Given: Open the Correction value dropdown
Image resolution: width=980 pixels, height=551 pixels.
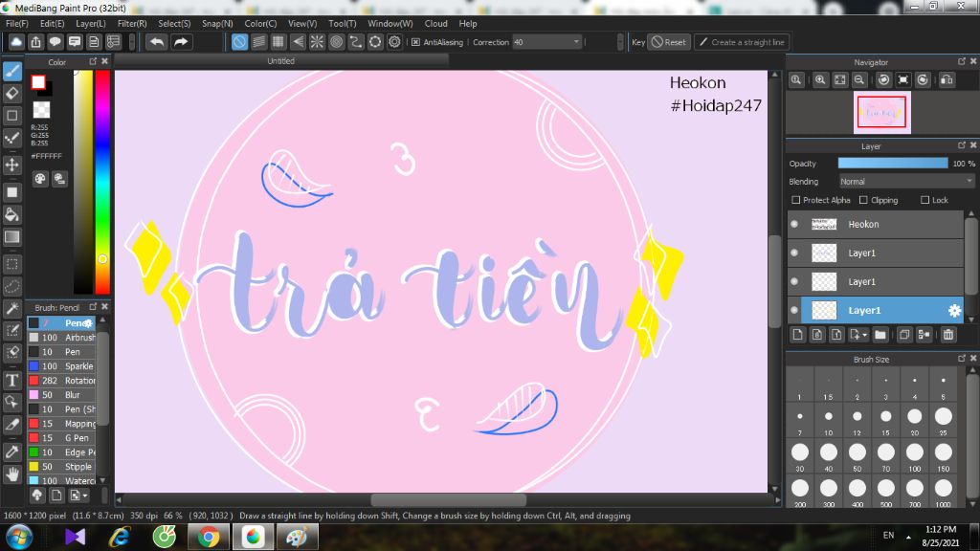Looking at the screenshot, I should 575,42.
